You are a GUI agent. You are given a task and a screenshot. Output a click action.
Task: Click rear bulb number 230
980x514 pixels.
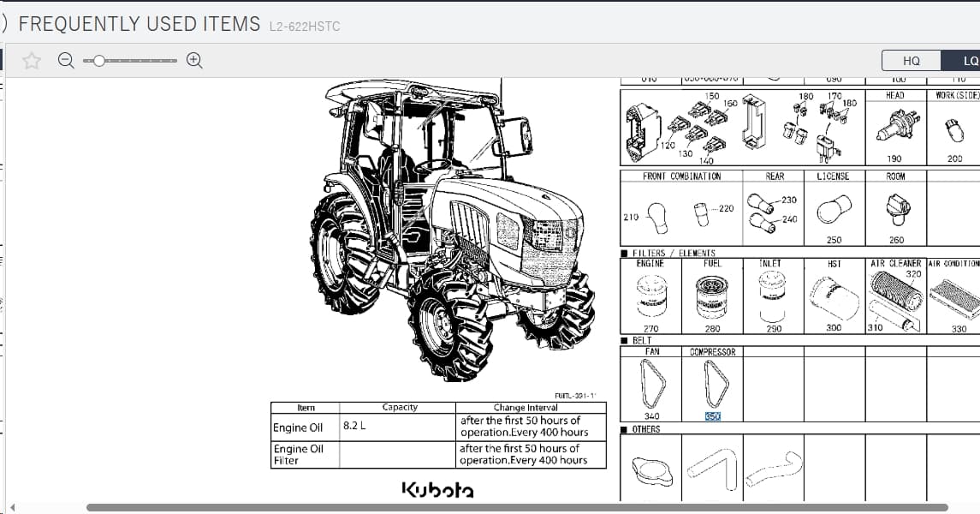click(789, 200)
